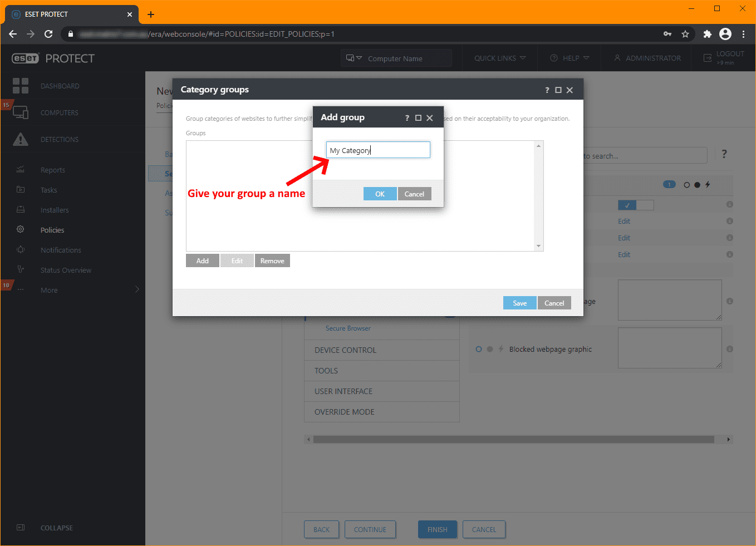Open Status Overview in sidebar
Screen dimensions: 756x546
(66, 270)
